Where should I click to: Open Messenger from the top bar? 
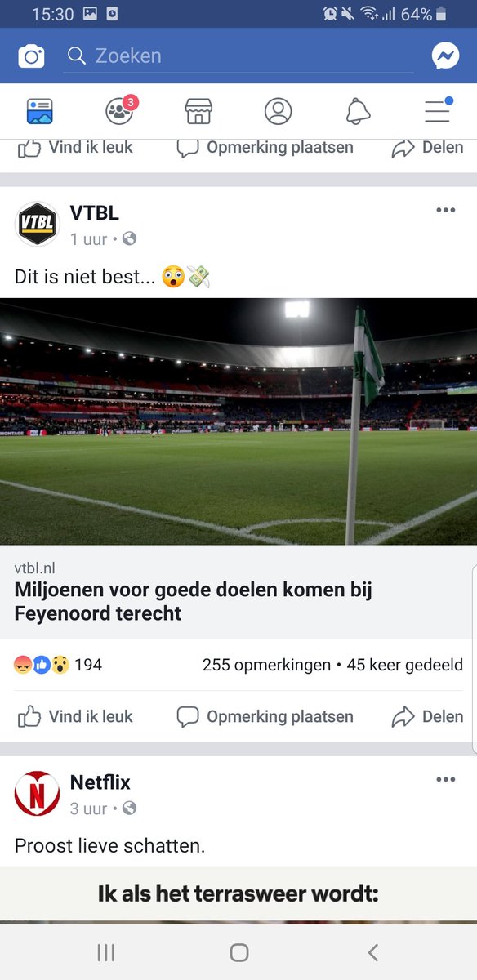pos(445,56)
